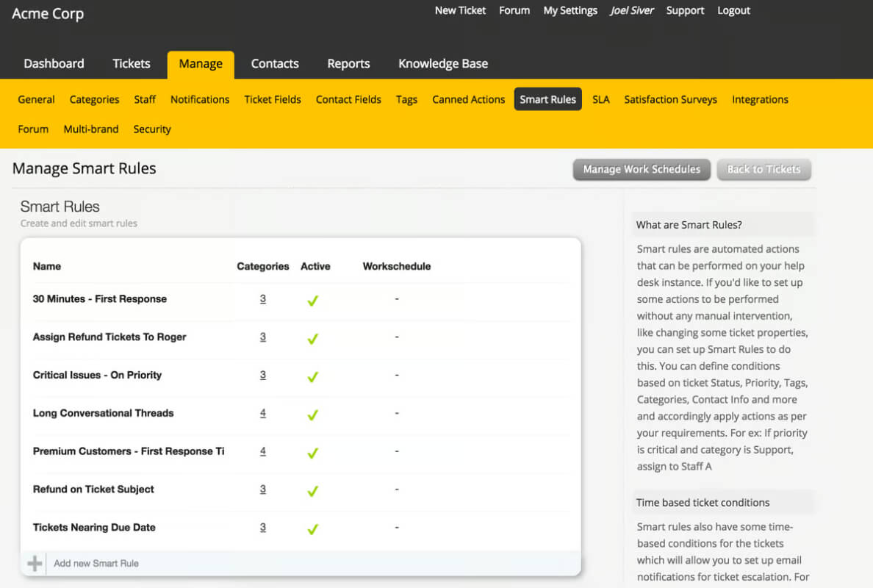
Task: Open the Long Conversational Threads rule
Action: [x=103, y=413]
